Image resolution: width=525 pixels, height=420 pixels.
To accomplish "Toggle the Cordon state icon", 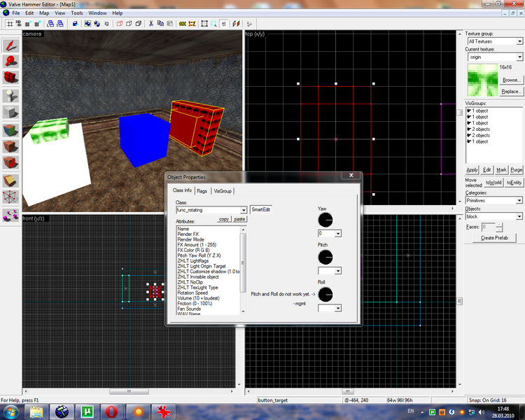I will (x=182, y=24).
